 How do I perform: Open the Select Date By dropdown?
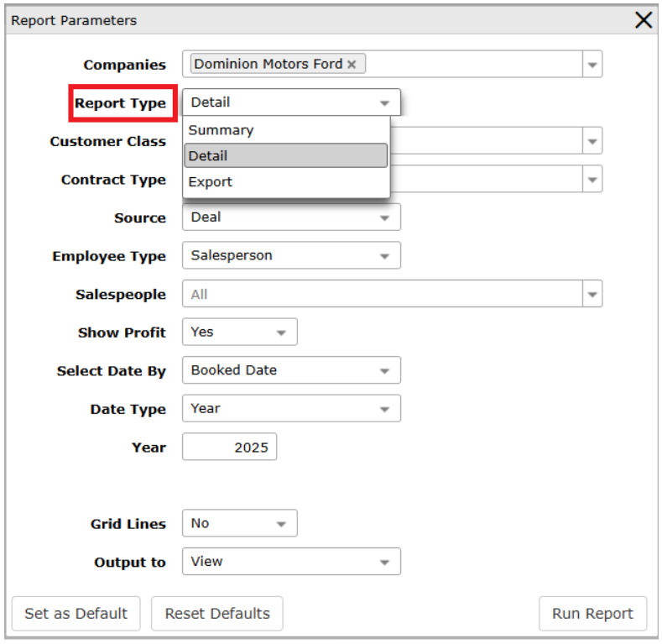point(290,371)
